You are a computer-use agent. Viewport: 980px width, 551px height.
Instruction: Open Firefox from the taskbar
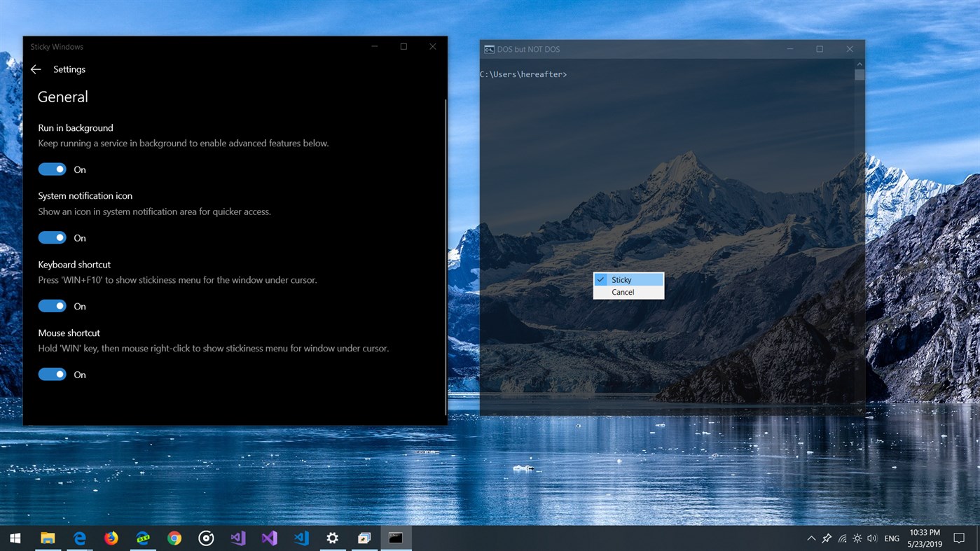(x=111, y=538)
